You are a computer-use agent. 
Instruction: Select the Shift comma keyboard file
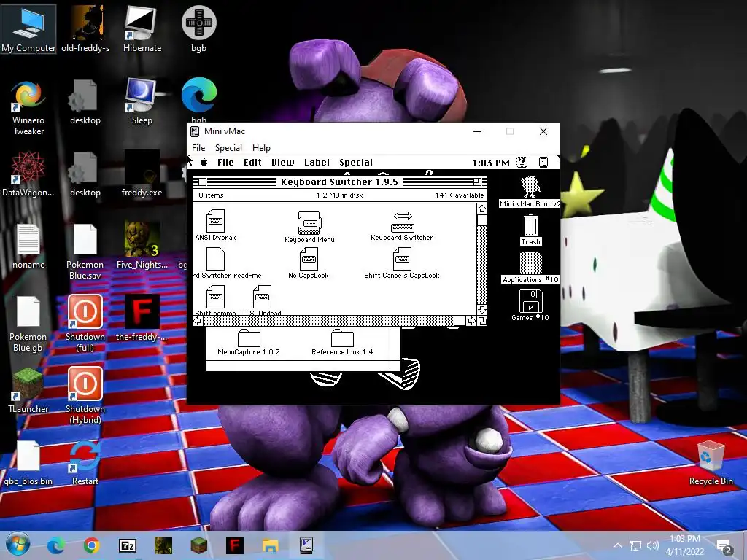click(215, 297)
